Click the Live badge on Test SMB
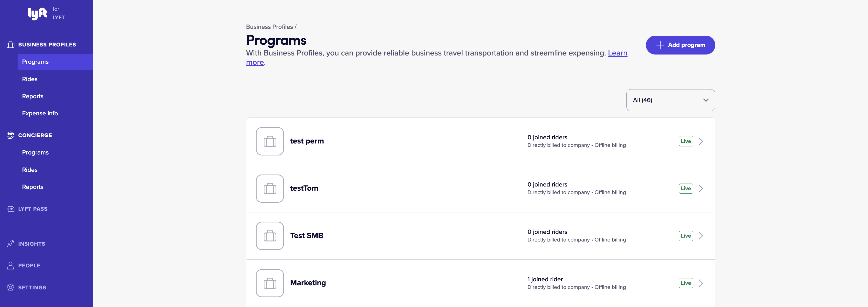Image resolution: width=868 pixels, height=307 pixels. (686, 236)
